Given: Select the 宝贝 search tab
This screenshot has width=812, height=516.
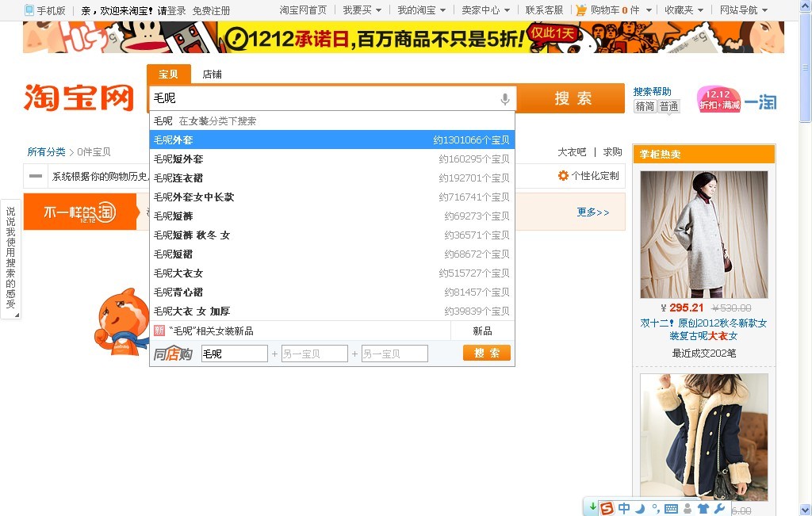Looking at the screenshot, I should pyautogui.click(x=168, y=74).
